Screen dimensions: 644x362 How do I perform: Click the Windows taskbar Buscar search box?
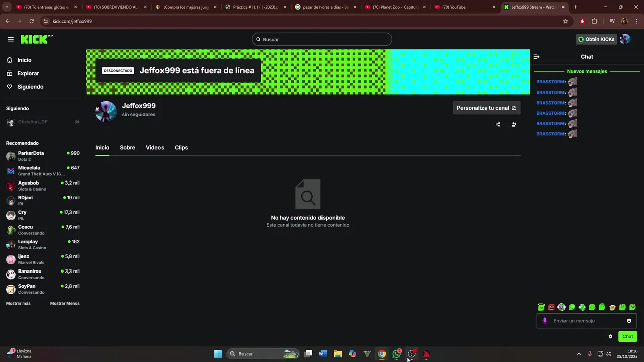pos(263,354)
